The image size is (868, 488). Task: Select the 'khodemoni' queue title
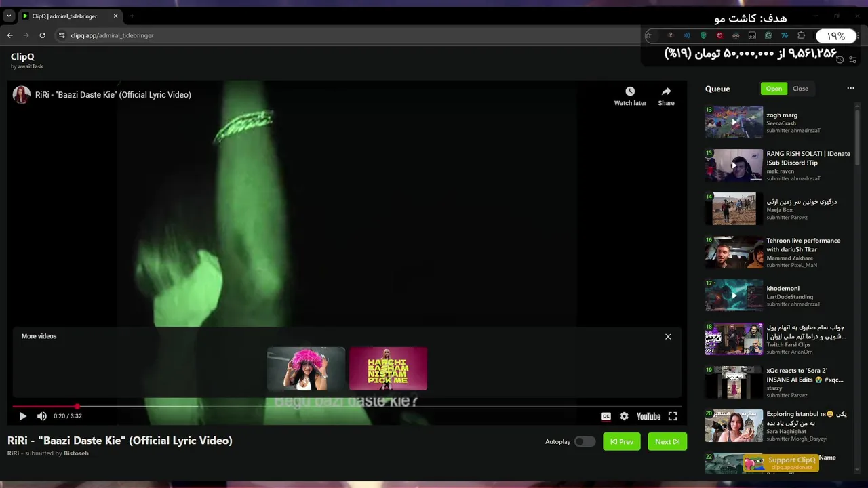pyautogui.click(x=783, y=289)
